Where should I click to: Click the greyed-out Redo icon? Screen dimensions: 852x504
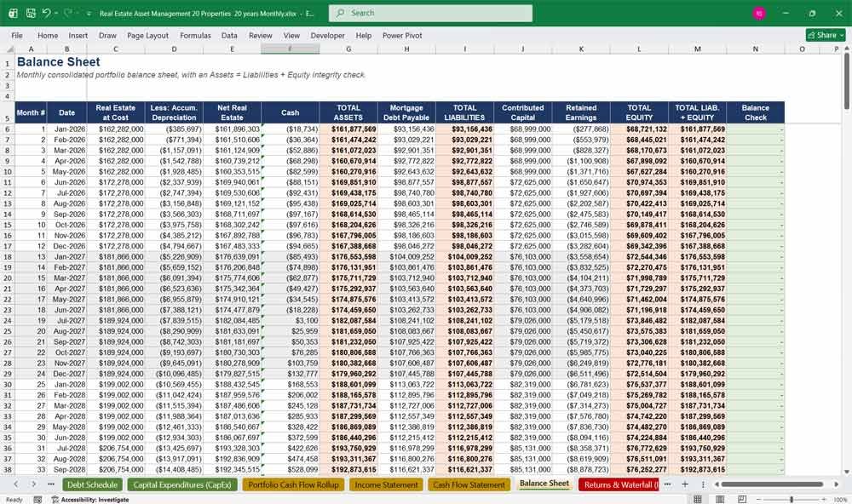[67, 13]
